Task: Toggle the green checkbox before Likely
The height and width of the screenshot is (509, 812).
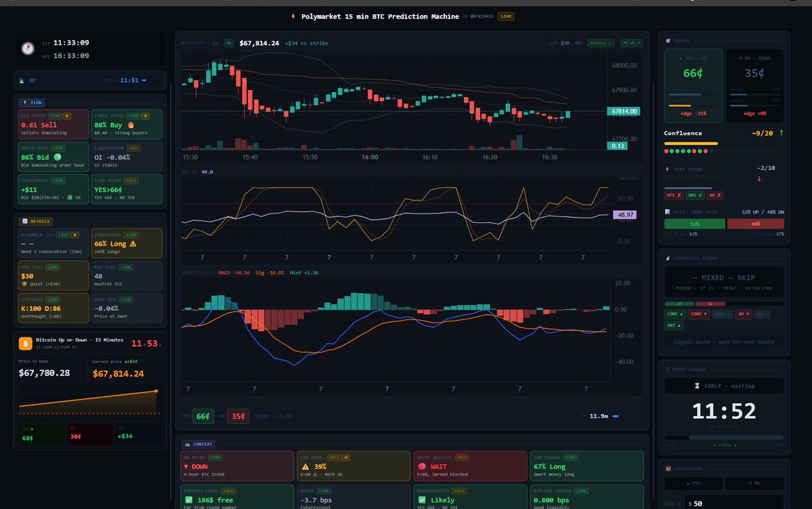Action: pos(421,500)
